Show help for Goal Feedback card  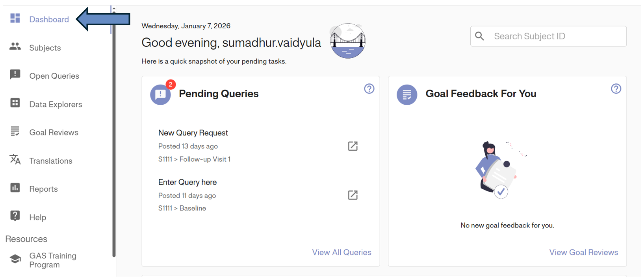[616, 89]
